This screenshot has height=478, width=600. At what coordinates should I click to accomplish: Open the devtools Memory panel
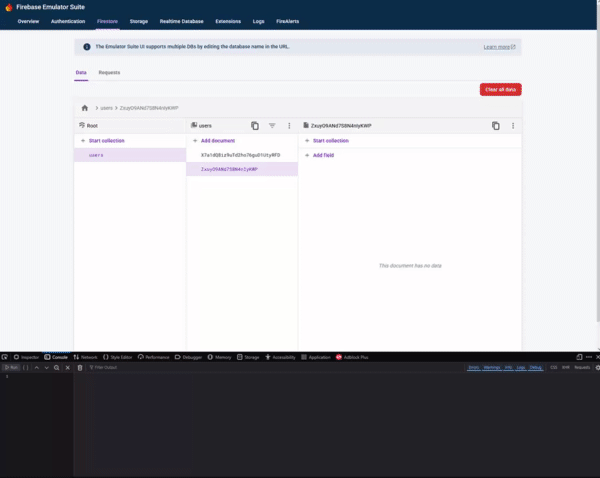tap(220, 357)
